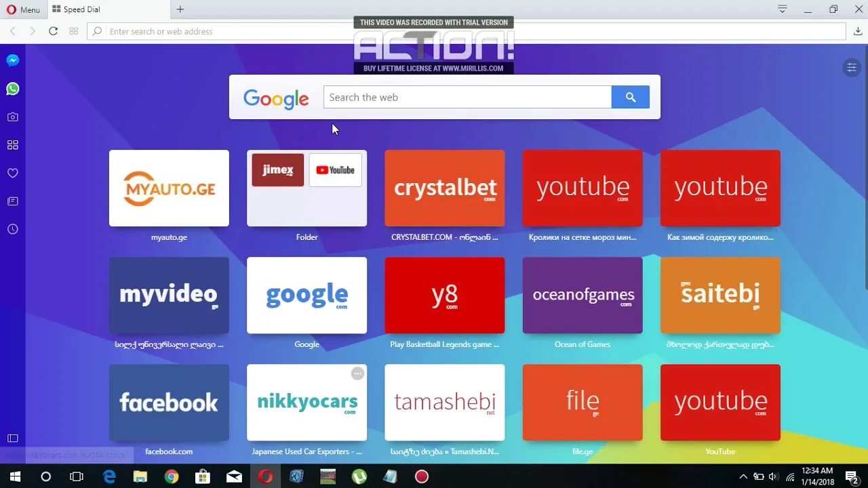The height and width of the screenshot is (488, 868).
Task: Click the 'facebook.com' label
Action: tap(169, 451)
